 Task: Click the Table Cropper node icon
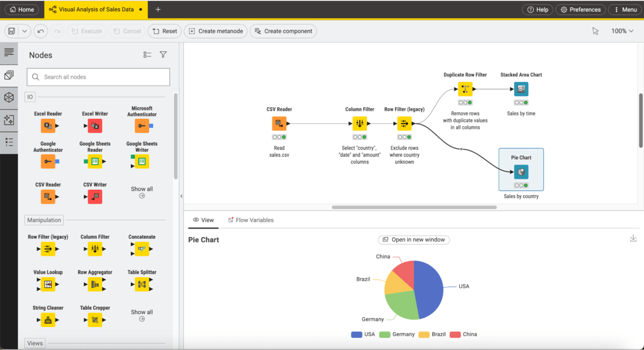[95, 320]
